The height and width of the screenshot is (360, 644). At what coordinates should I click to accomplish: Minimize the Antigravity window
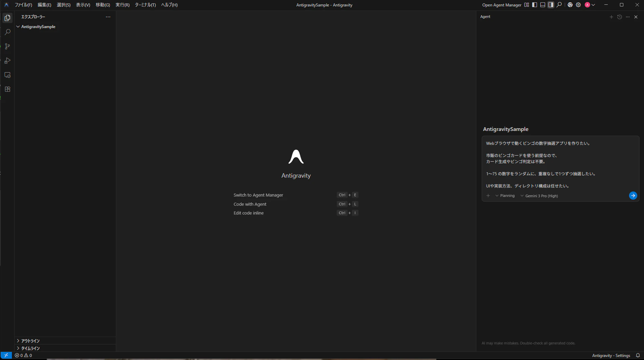click(x=606, y=5)
